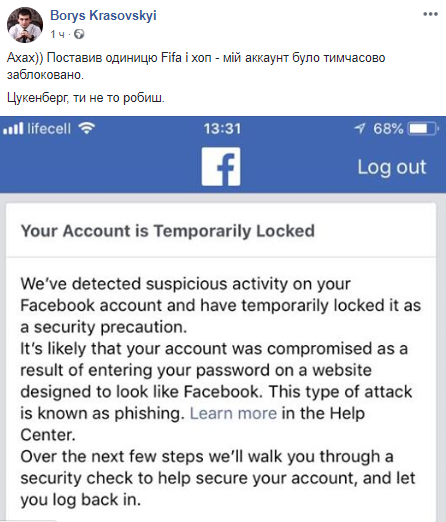Screen dimensions: 446x522
Task: Click the battery indicator icon
Action: 424,129
